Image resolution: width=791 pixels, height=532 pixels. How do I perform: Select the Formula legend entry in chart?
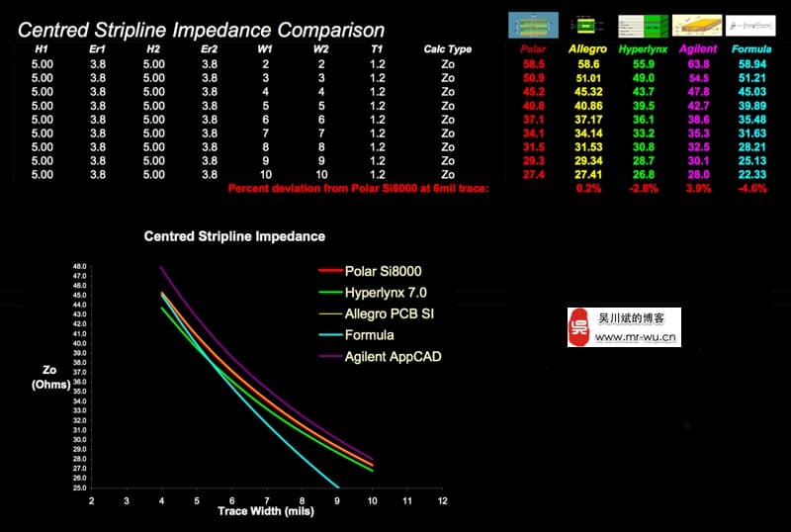pos(356,335)
